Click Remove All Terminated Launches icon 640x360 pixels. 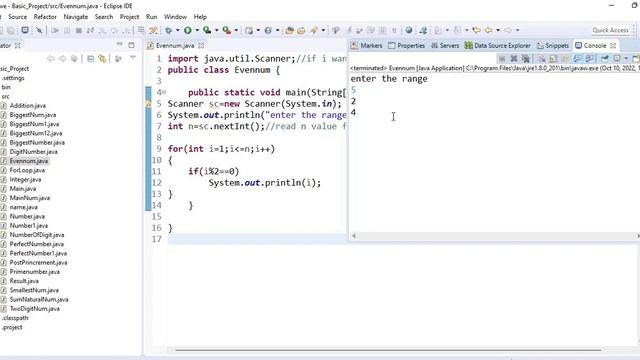pos(526,59)
